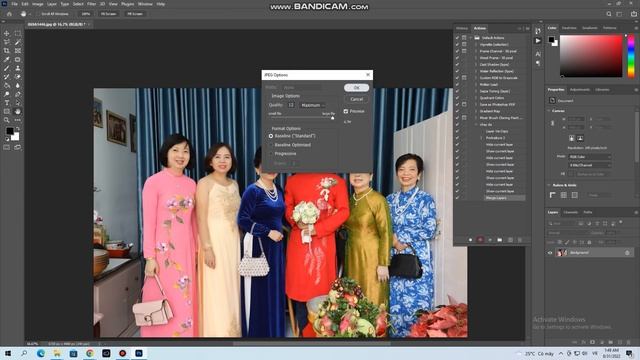Image resolution: width=640 pixels, height=360 pixels.
Task: Open the Image menu
Action: tap(38, 4)
